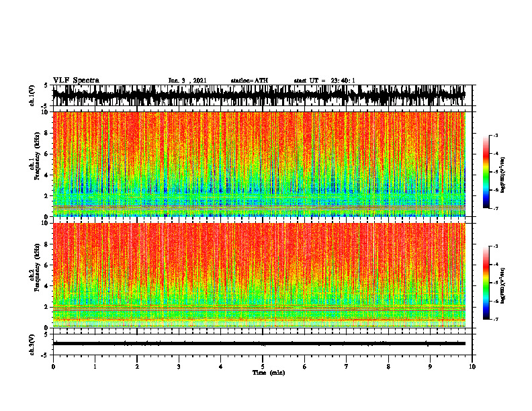This screenshot has height=411, width=532.
Task: Click the "-7" label on ch.2 colorbar
Action: point(496,320)
